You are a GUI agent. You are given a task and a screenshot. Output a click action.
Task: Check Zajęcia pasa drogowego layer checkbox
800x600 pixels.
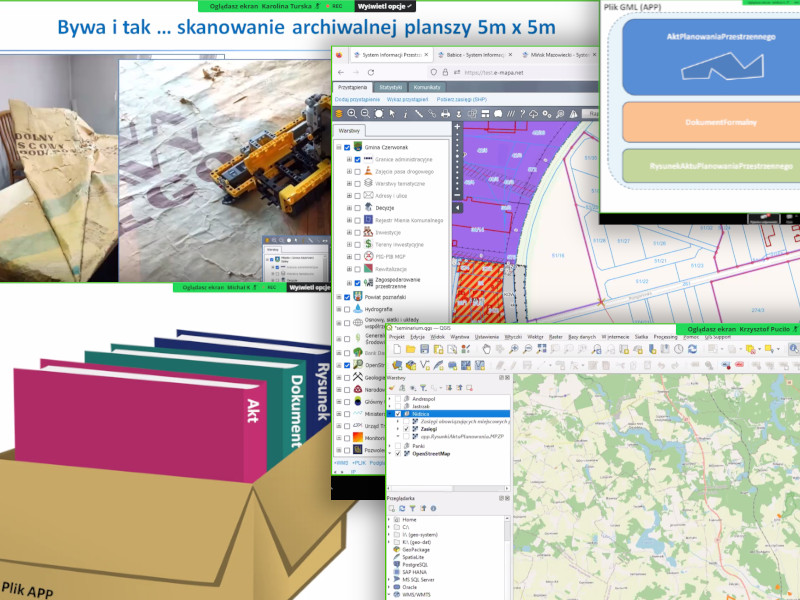(x=357, y=172)
